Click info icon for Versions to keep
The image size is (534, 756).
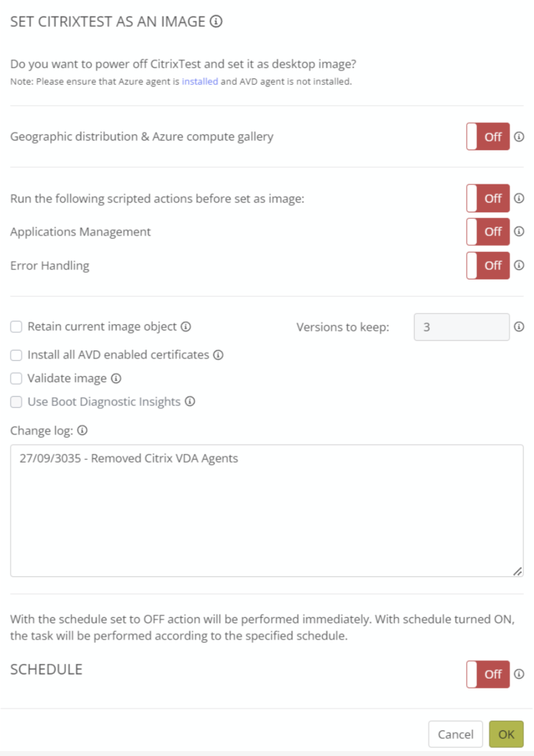coord(519,327)
